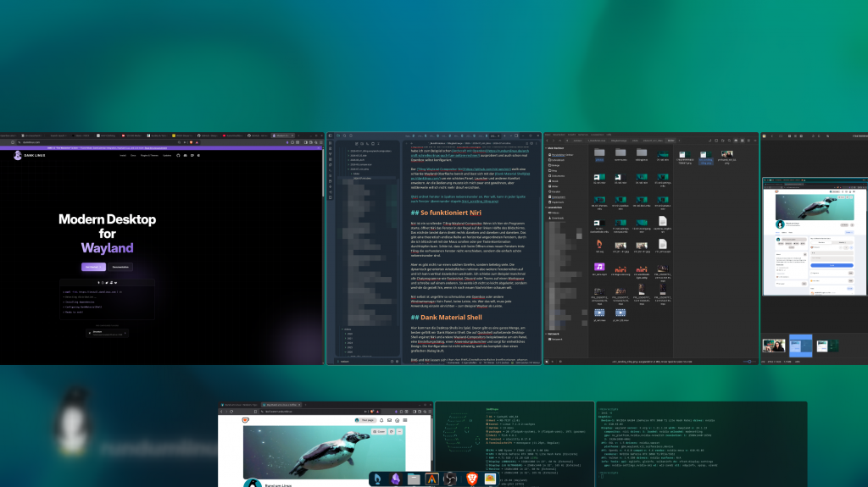Click the Get Started button
The height and width of the screenshot is (487, 868).
(93, 267)
